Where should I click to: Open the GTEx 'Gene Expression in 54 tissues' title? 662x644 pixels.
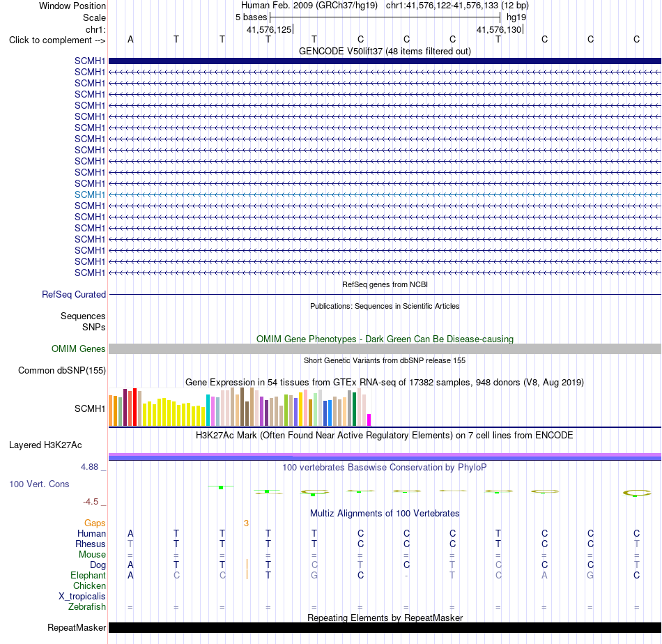click(x=385, y=382)
